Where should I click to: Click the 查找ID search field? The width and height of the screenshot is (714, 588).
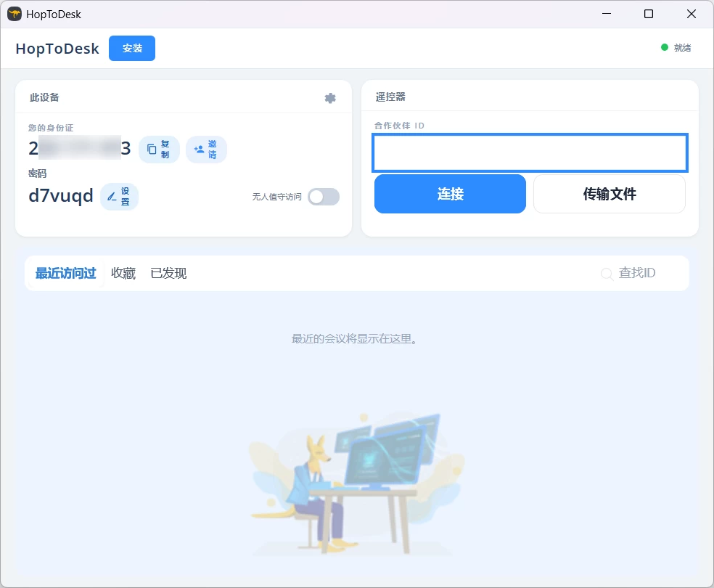(x=636, y=273)
